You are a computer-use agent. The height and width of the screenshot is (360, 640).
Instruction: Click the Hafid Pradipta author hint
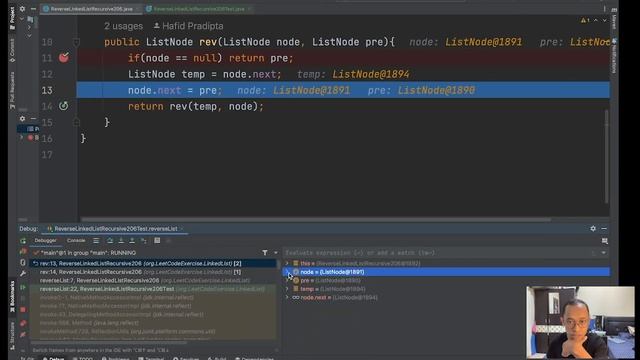pos(188,26)
